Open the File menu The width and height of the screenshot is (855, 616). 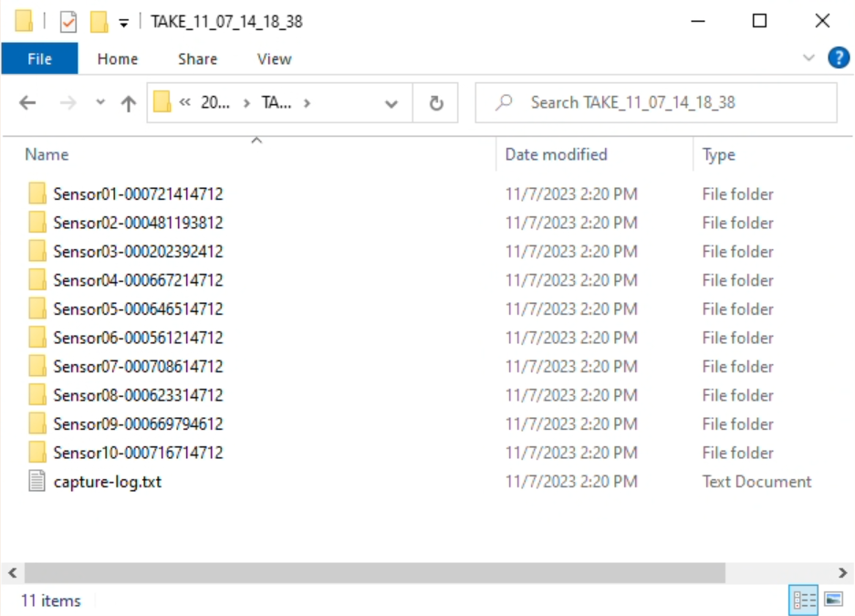[x=39, y=58]
